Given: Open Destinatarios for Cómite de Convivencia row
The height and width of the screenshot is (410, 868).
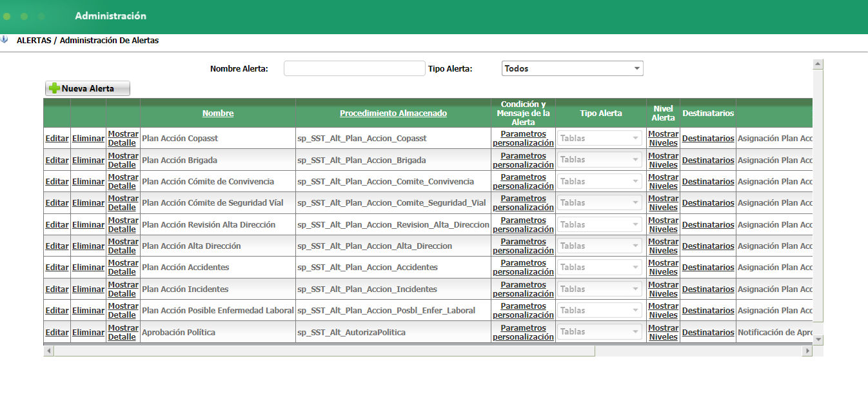Looking at the screenshot, I should tap(708, 181).
